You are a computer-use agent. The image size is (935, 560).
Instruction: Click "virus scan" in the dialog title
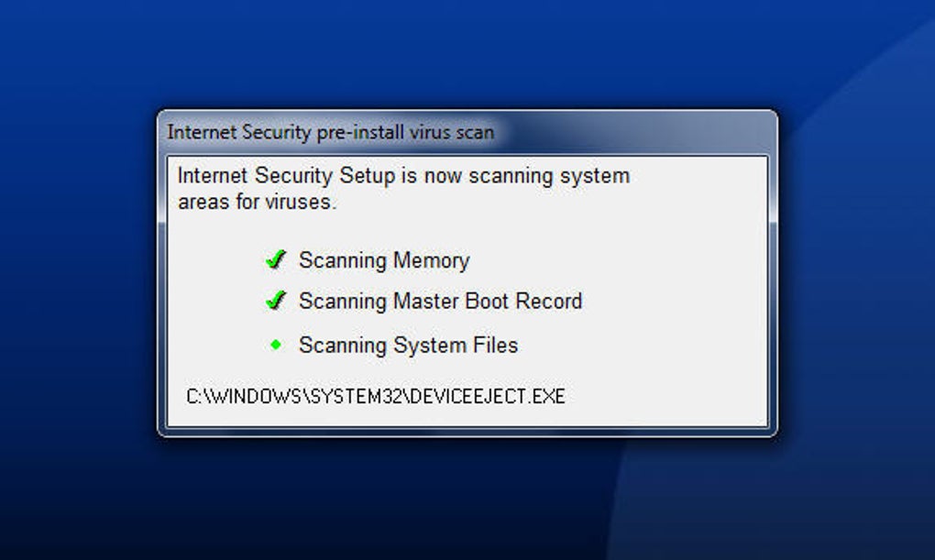point(455,132)
